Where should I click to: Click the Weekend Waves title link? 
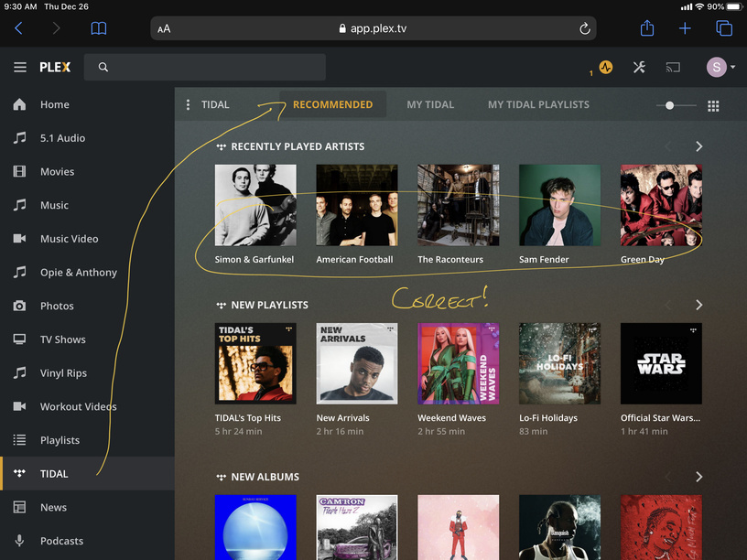pyautogui.click(x=451, y=418)
